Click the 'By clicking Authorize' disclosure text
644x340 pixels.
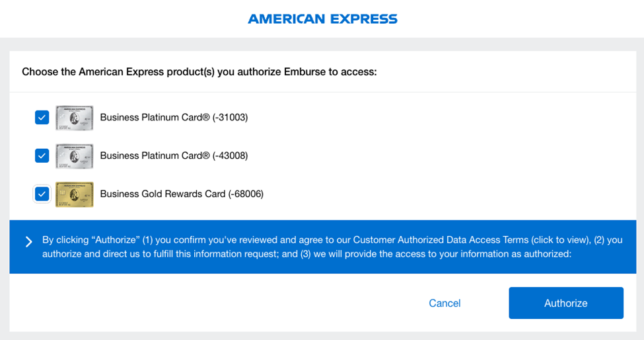[x=132, y=239]
